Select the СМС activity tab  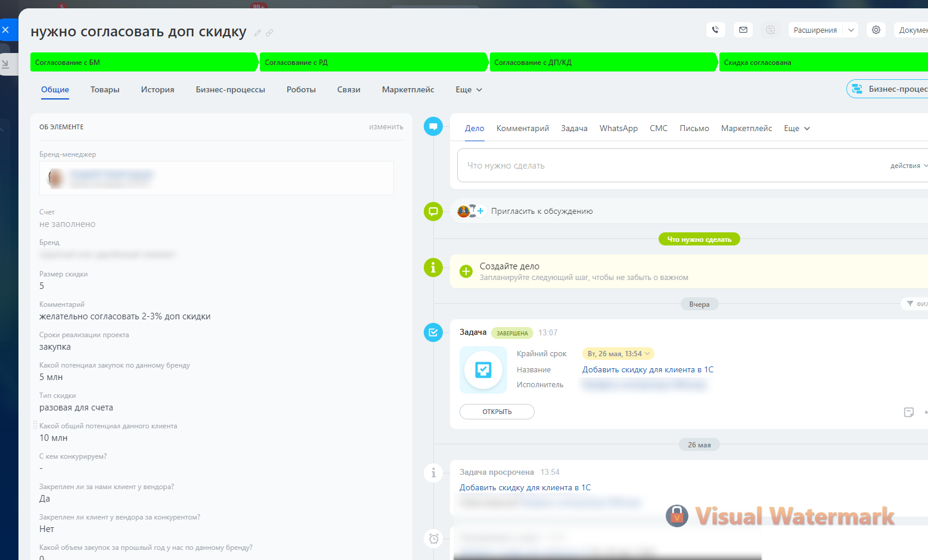click(x=659, y=128)
